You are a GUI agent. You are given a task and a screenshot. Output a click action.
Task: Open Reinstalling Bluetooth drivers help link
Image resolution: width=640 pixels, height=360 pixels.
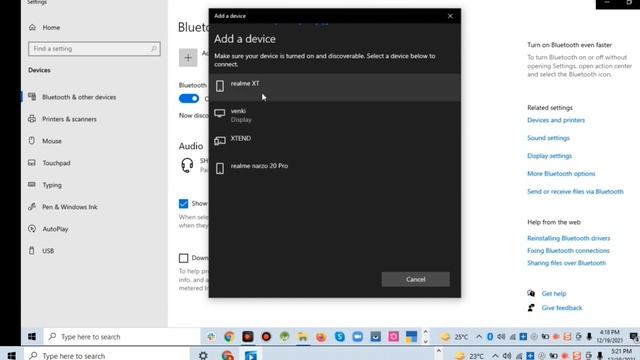(569, 238)
